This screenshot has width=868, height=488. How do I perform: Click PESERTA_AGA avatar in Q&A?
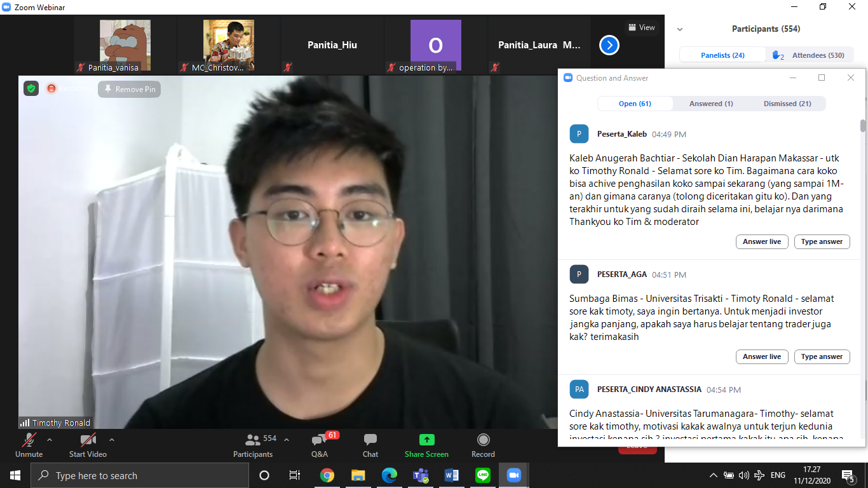[579, 274]
